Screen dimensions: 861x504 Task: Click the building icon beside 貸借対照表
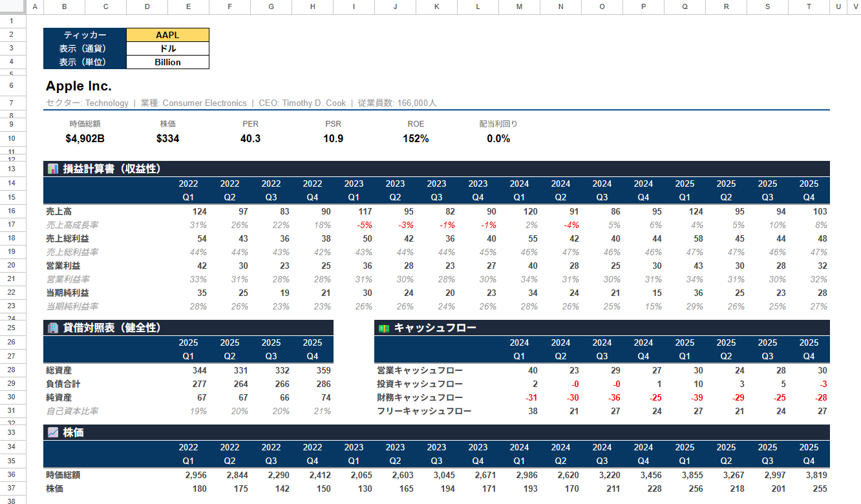click(x=53, y=328)
